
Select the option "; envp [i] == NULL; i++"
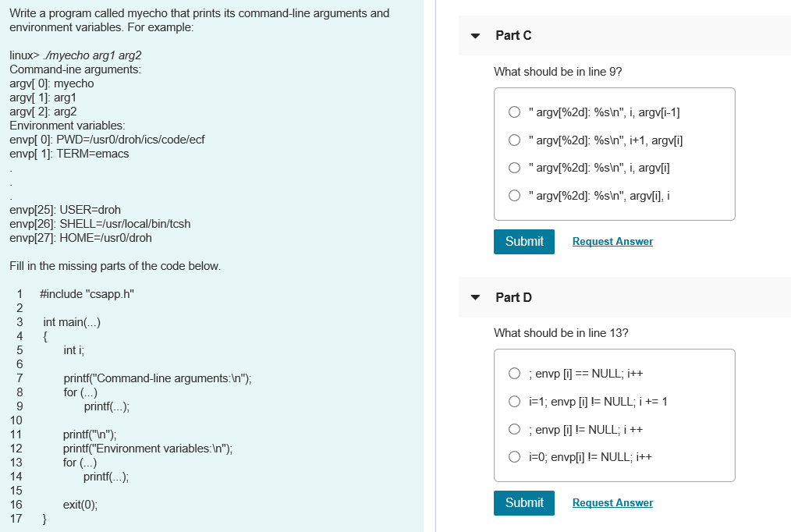click(x=514, y=373)
